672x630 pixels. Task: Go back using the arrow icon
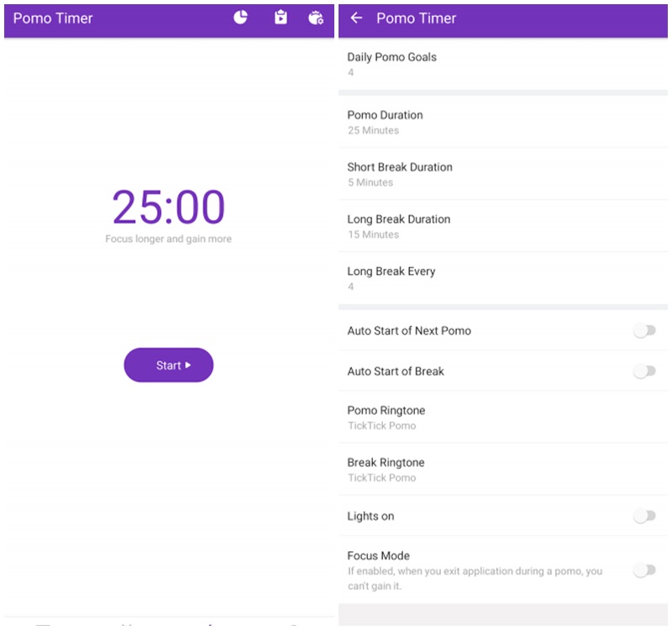(356, 18)
